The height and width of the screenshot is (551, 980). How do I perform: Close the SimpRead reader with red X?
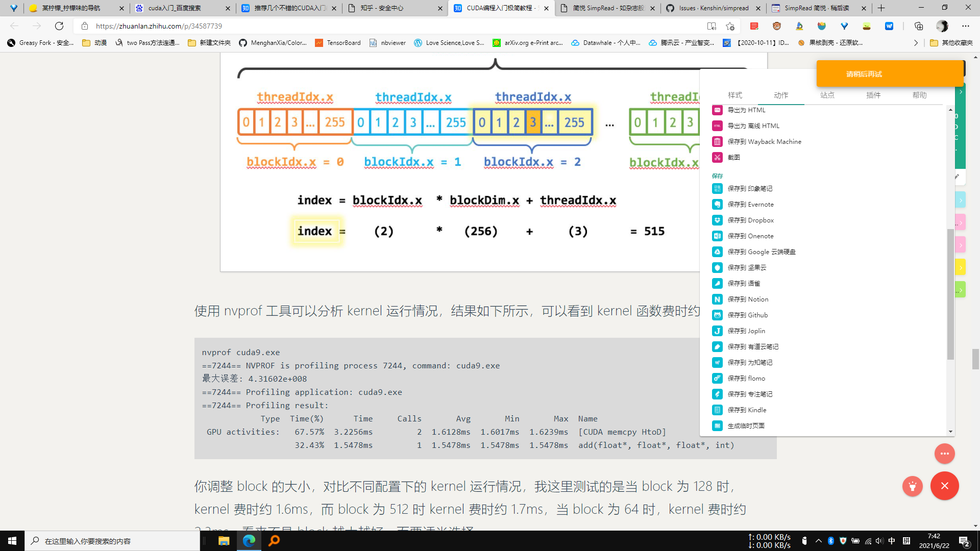point(944,486)
